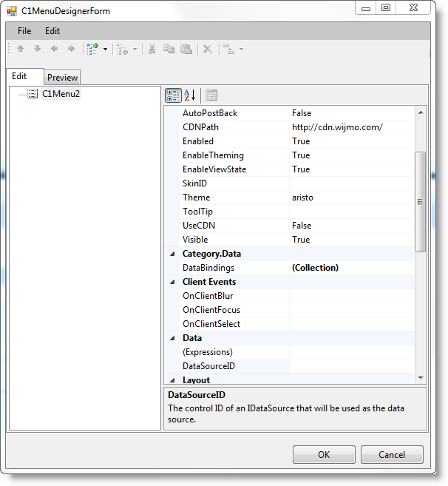Collapse the Layout section
Viewport: 448px width, 486px height.
(x=172, y=380)
